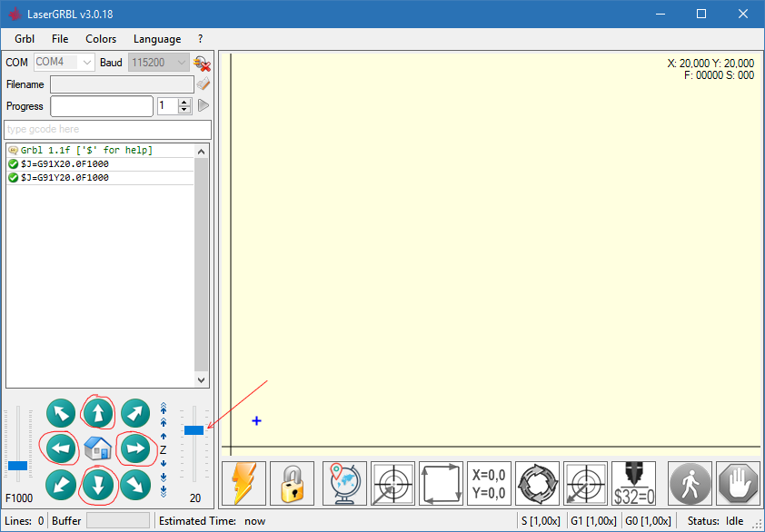
Task: Click the walking man resume button
Action: pyautogui.click(x=690, y=483)
